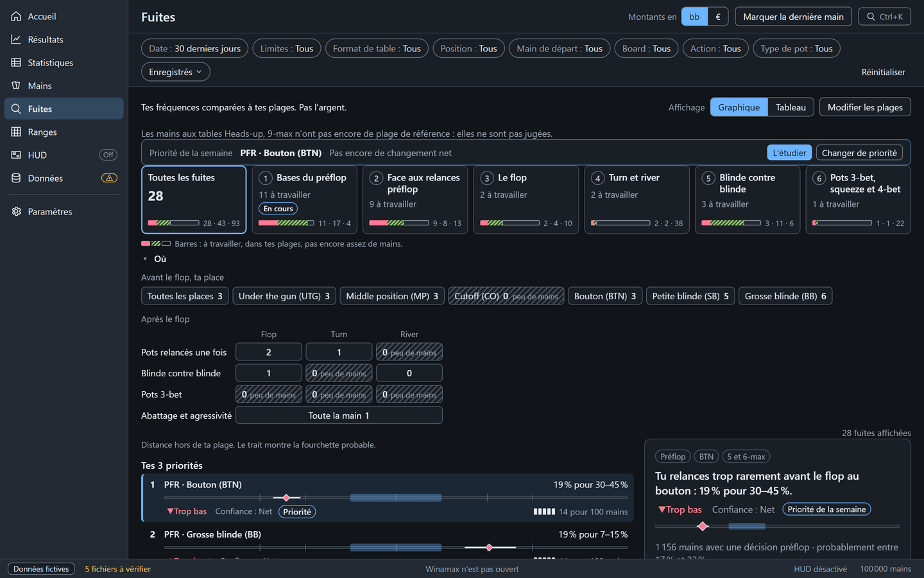Select Blinde contre blinde category card
This screenshot has height=578, width=924.
coord(748,200)
